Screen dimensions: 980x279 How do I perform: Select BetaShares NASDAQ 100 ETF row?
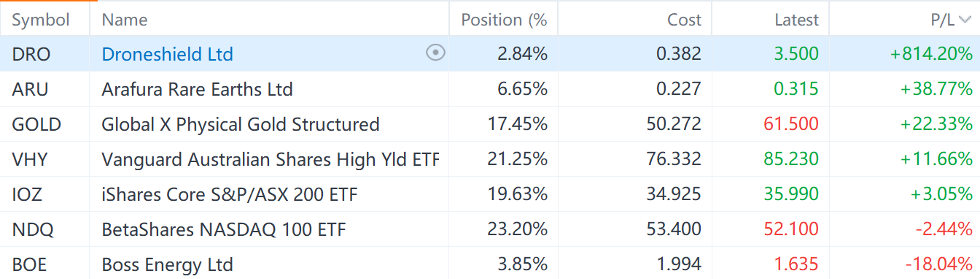[490, 229]
